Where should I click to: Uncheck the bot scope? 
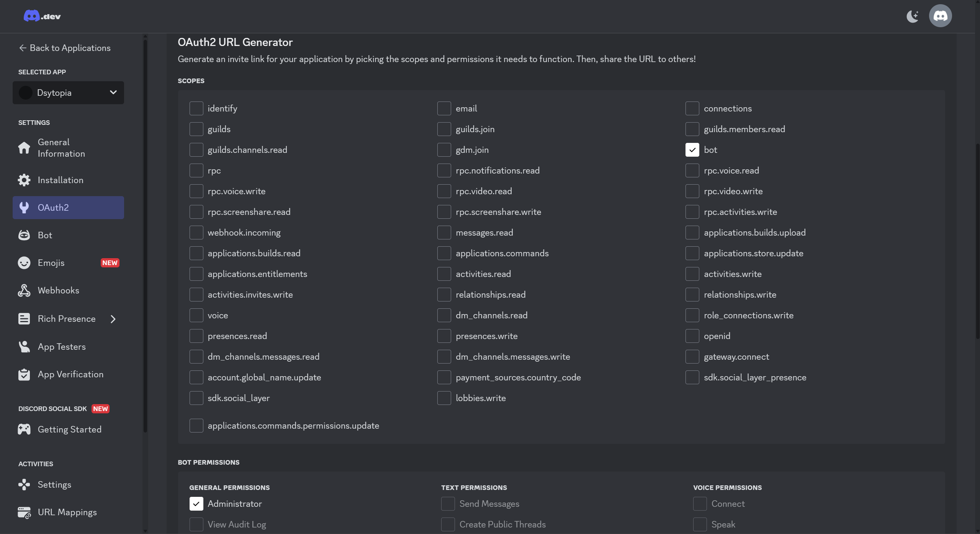click(692, 150)
